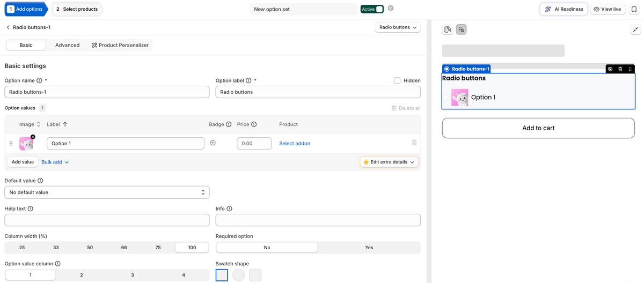644x283 pixels.
Task: Go to step 1 Add options
Action: [25, 9]
